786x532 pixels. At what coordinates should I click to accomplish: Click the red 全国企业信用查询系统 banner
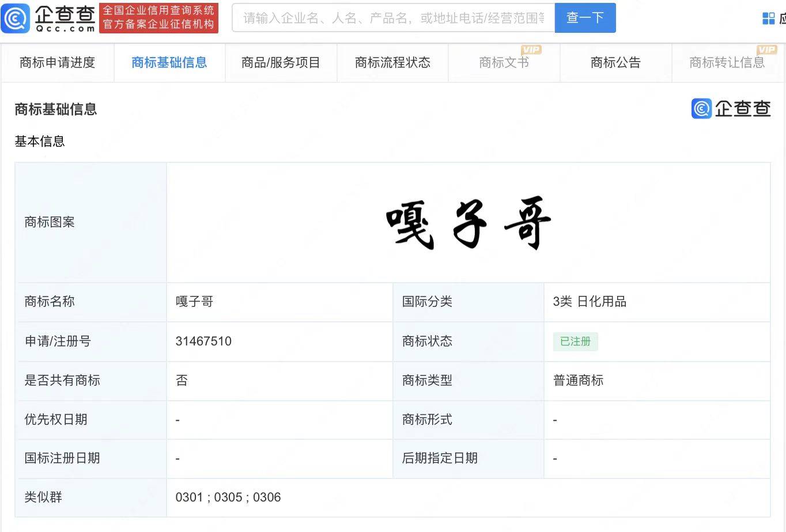point(158,18)
